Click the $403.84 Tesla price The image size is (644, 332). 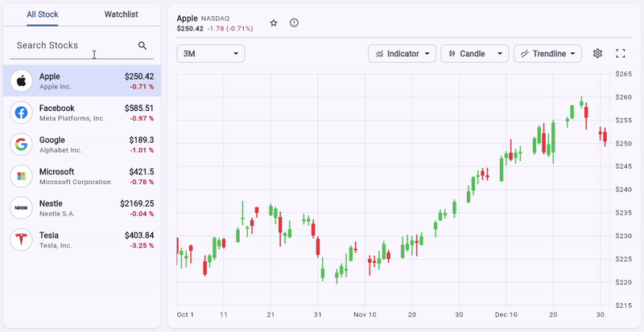point(139,236)
